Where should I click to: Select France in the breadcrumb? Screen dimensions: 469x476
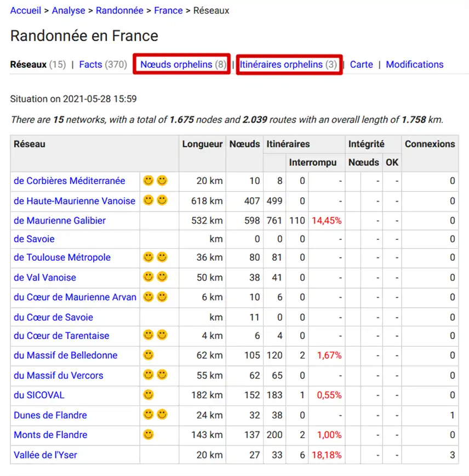point(168,10)
